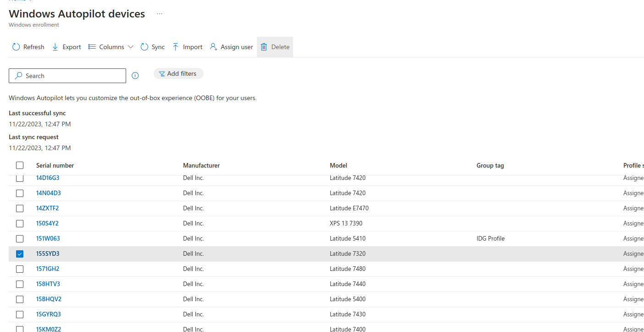Click the Refresh icon in toolbar

point(16,47)
